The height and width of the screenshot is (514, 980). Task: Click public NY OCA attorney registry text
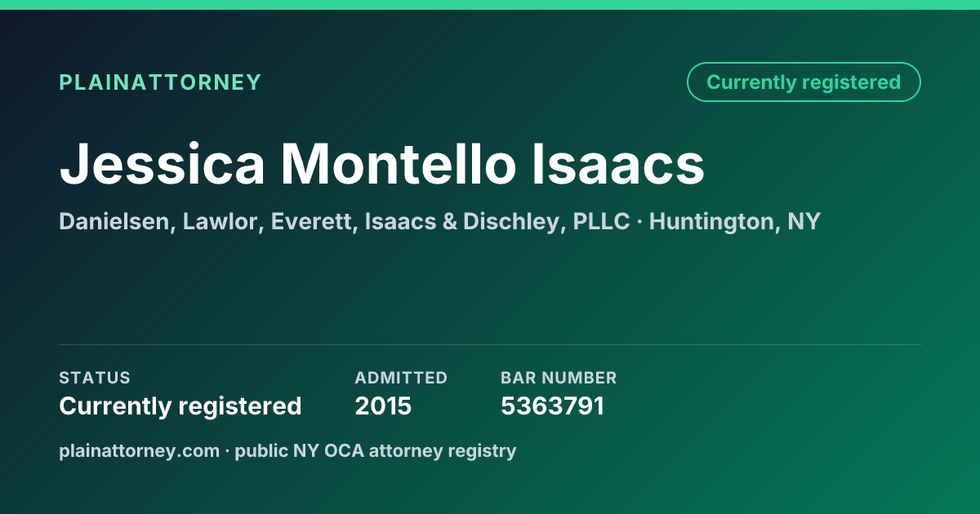pyautogui.click(x=376, y=450)
